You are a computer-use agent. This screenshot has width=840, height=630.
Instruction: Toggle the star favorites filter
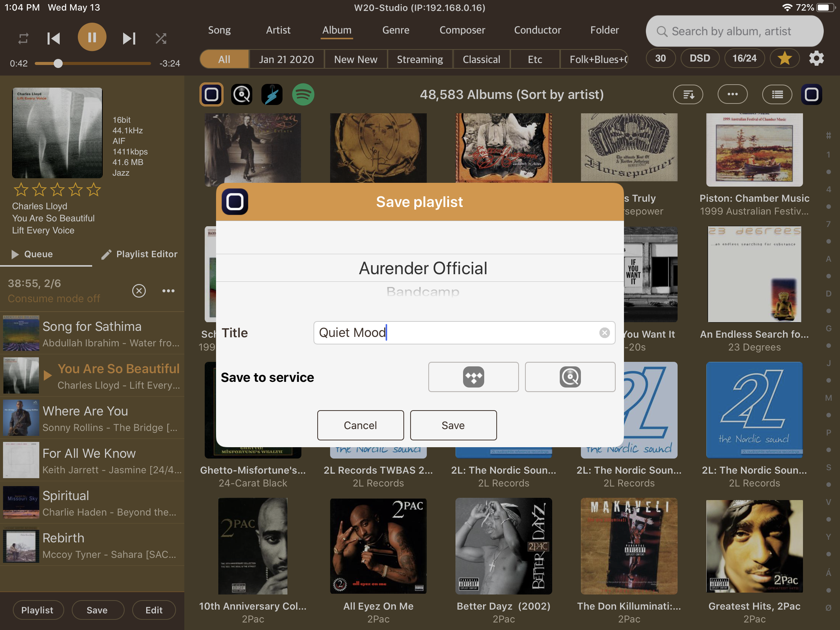784,58
